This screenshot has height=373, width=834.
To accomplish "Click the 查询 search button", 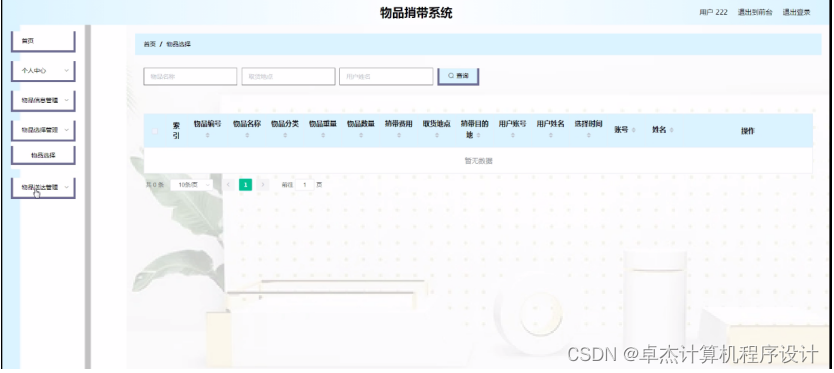I will 458,76.
